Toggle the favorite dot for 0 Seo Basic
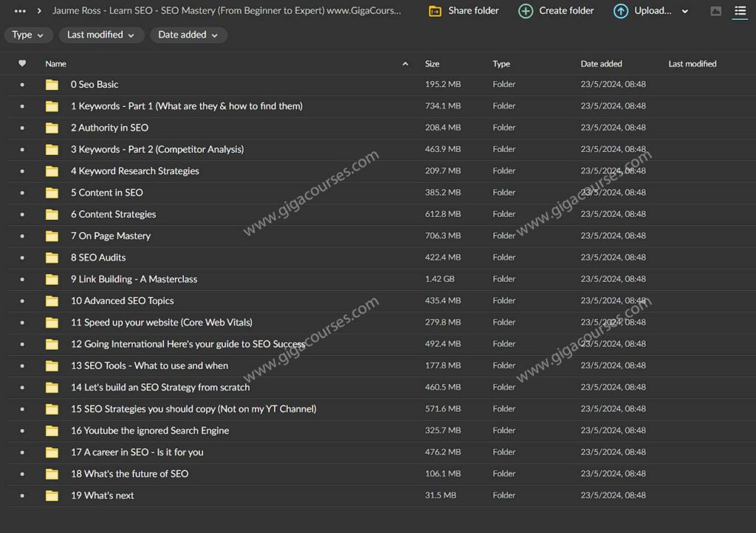 point(22,85)
